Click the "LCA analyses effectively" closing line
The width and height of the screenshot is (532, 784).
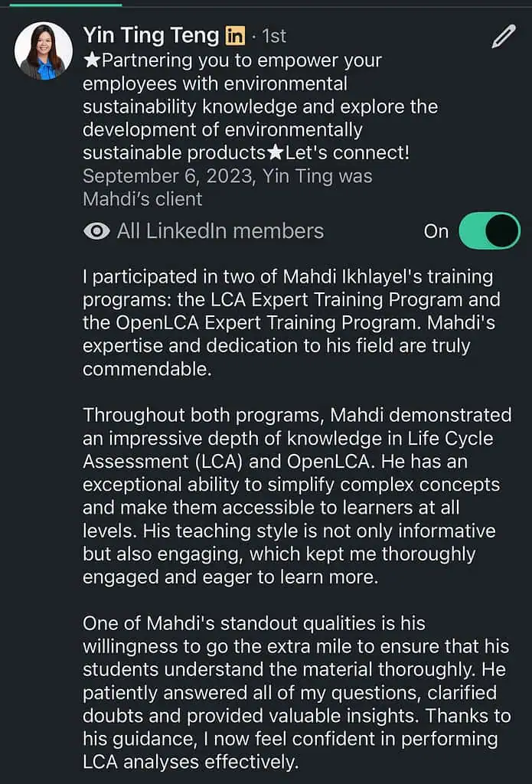(x=189, y=762)
